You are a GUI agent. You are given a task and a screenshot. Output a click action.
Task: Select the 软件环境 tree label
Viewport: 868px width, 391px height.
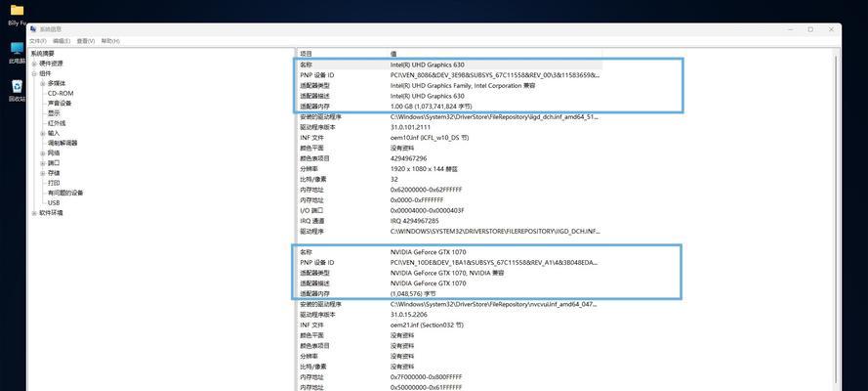tap(51, 213)
